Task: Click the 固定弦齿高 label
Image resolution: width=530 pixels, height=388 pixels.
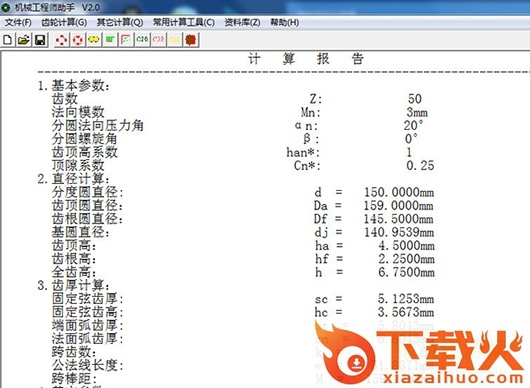Action: 88,312
